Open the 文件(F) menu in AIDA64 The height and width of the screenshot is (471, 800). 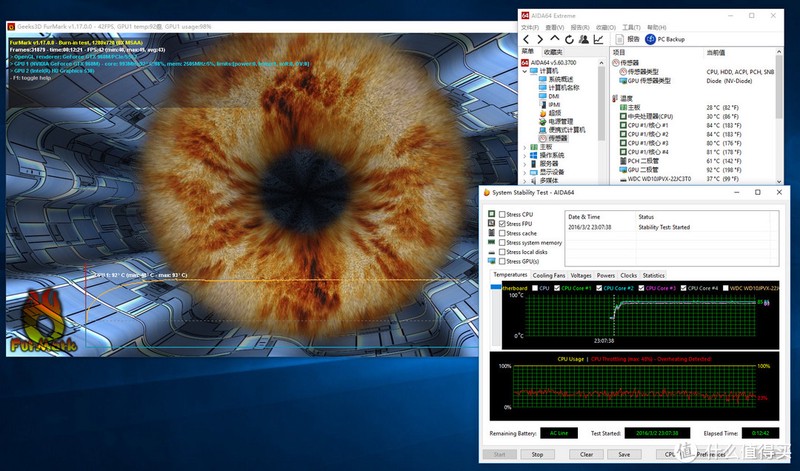[x=530, y=27]
